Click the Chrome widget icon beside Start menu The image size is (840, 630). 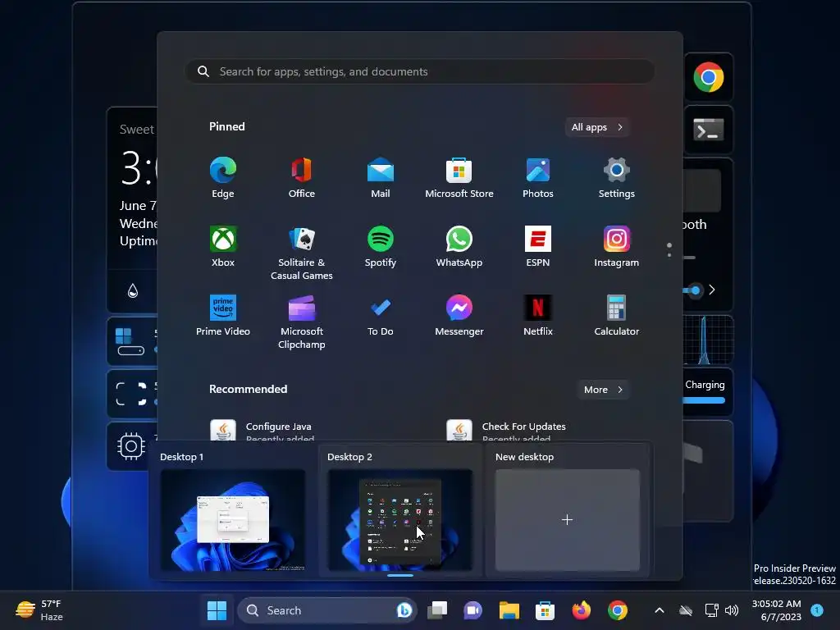coord(708,77)
